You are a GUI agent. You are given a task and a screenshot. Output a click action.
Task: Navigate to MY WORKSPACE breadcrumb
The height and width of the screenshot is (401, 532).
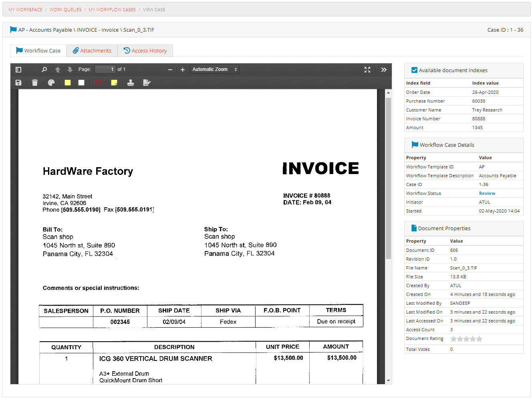click(x=25, y=10)
